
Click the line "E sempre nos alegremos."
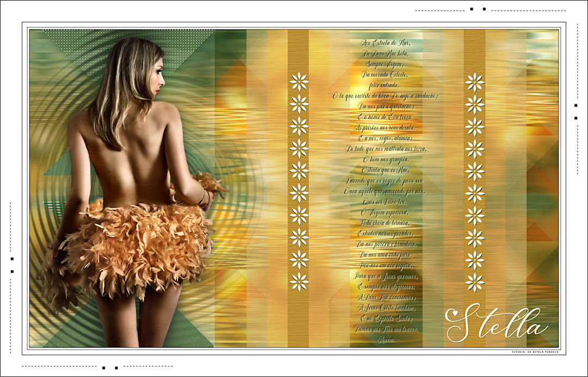385,287
